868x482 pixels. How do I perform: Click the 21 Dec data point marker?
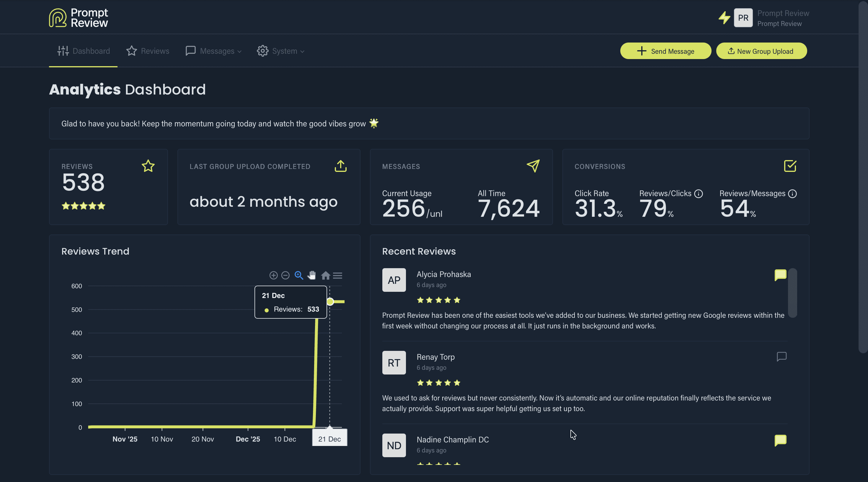[330, 302]
